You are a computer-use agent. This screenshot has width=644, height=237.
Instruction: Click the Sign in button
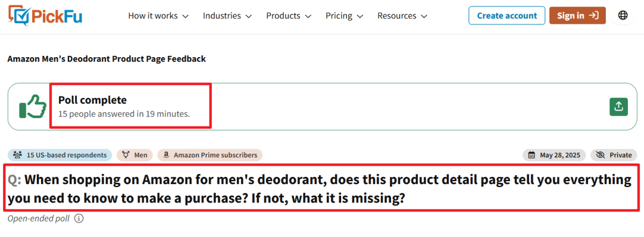(x=577, y=15)
